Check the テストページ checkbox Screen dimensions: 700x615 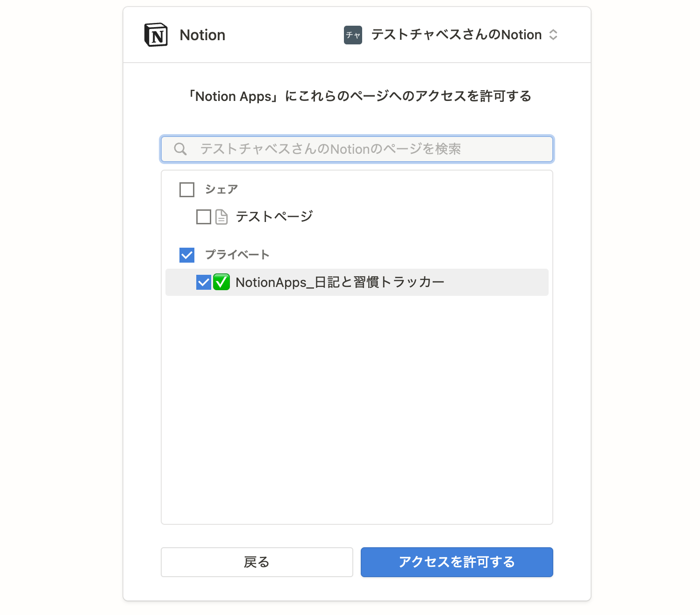(x=204, y=217)
